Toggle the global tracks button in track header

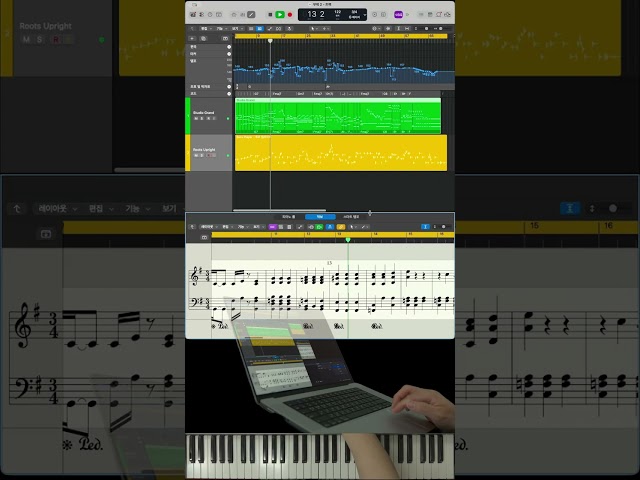coord(225,39)
